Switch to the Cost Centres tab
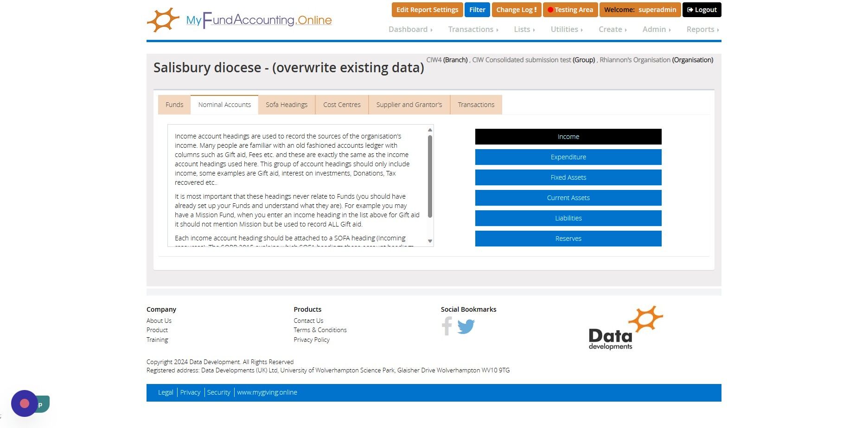 pos(342,105)
